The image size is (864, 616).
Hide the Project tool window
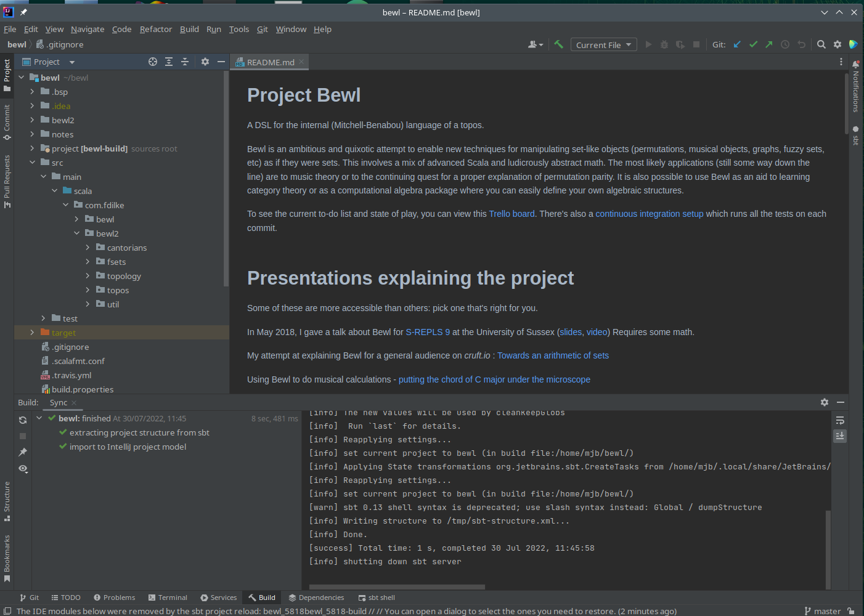pos(221,62)
